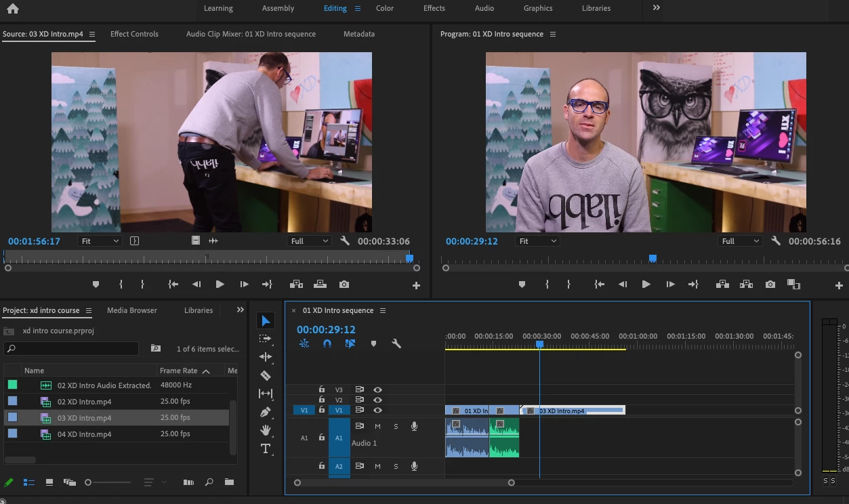Open Source monitor wrench settings
This screenshot has height=504, width=849.
point(345,240)
